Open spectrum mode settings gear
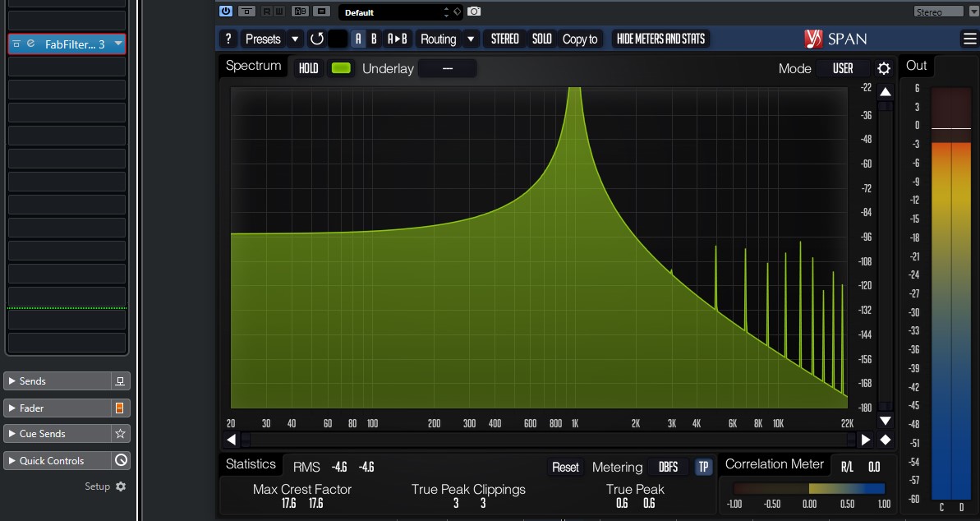Image resolution: width=980 pixels, height=521 pixels. coord(884,68)
